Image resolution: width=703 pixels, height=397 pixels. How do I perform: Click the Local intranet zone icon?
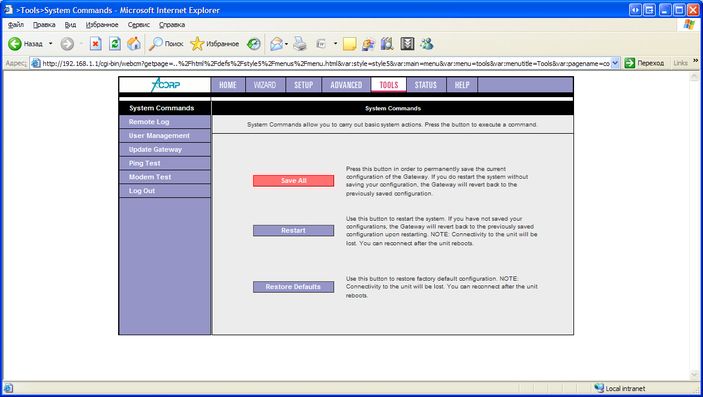point(599,388)
